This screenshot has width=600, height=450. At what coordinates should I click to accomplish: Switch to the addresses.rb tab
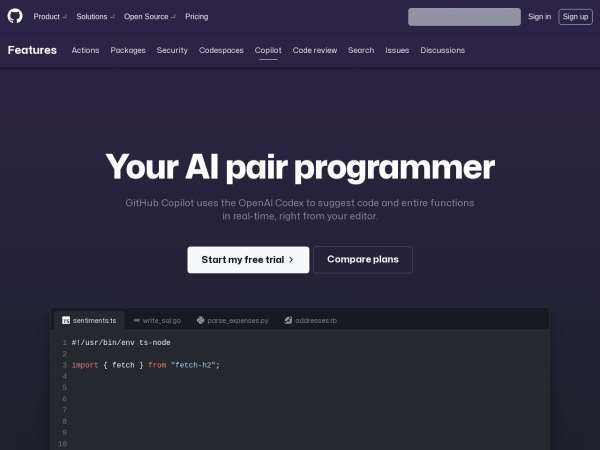(311, 320)
